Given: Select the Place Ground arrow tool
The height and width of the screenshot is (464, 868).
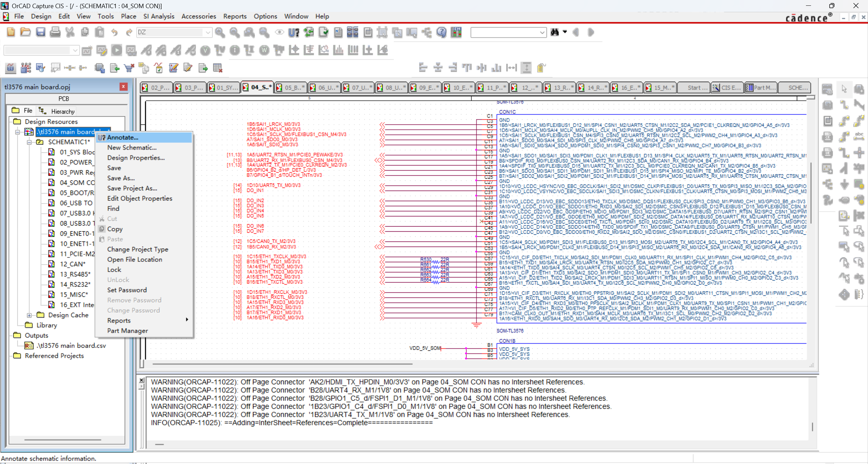Looking at the screenshot, I should [x=844, y=184].
